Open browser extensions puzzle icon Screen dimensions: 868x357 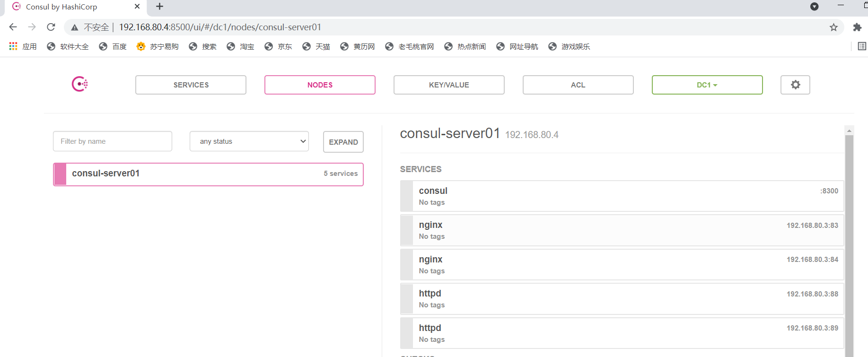point(857,27)
